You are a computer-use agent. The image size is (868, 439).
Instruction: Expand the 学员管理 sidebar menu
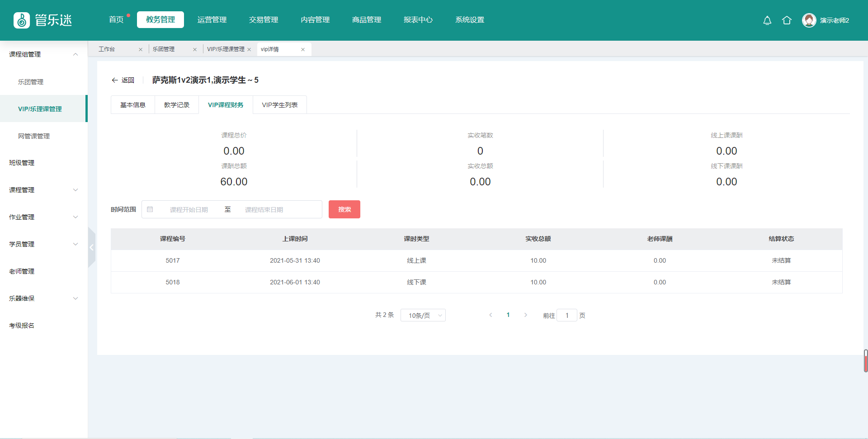(x=75, y=244)
